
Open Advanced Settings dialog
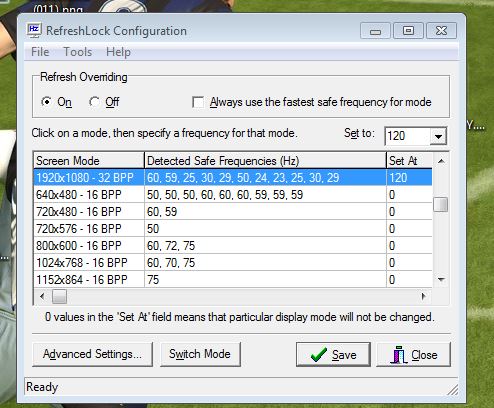pyautogui.click(x=92, y=354)
